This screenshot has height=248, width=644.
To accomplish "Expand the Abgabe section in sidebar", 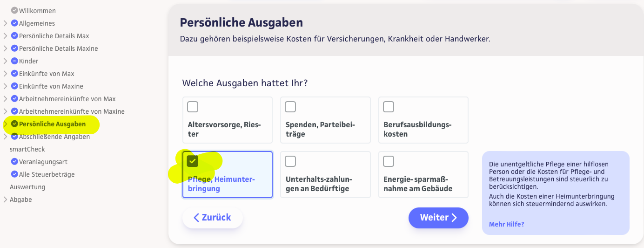I will pos(5,200).
